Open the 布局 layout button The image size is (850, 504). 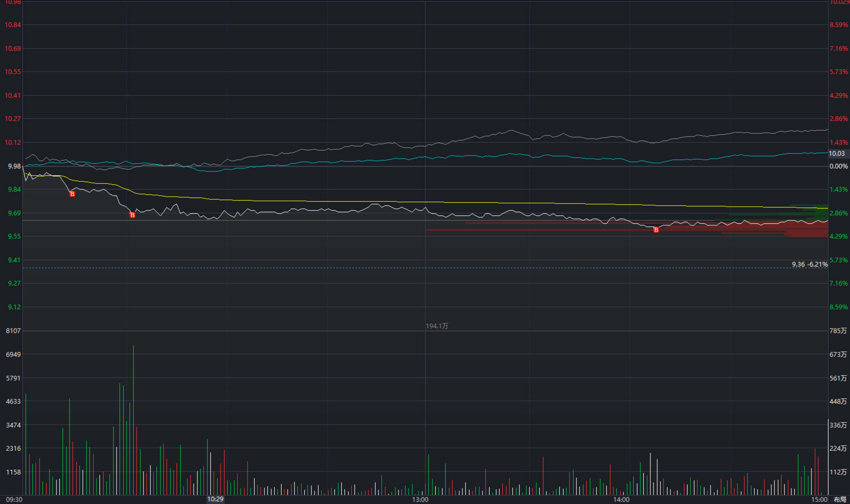point(840,499)
